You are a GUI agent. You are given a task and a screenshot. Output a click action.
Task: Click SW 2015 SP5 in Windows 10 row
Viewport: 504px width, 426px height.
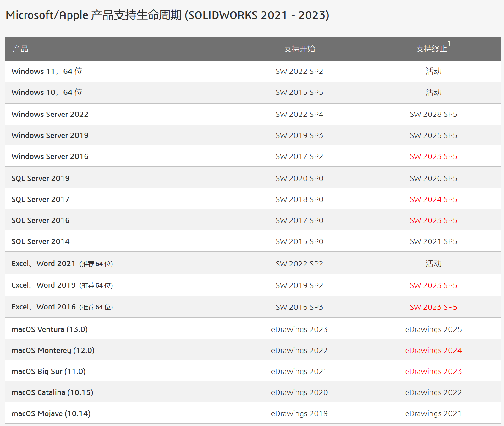[x=299, y=92]
